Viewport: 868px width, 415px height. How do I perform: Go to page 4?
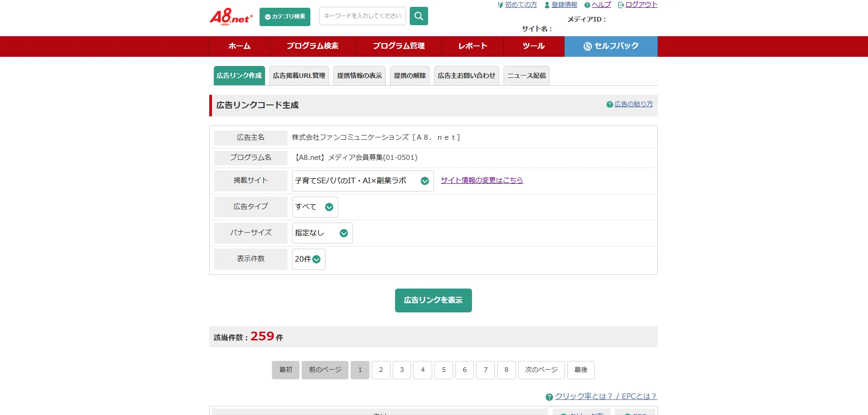coord(423,370)
